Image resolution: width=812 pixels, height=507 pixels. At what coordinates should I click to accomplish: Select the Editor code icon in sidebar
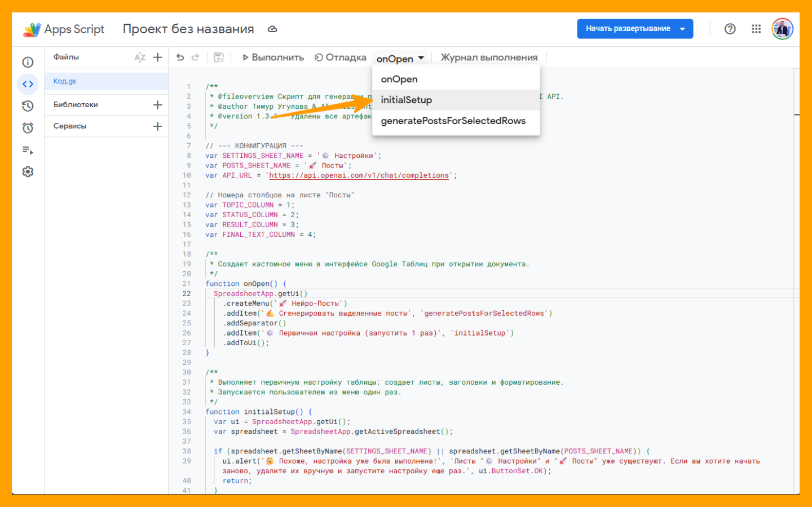(28, 84)
